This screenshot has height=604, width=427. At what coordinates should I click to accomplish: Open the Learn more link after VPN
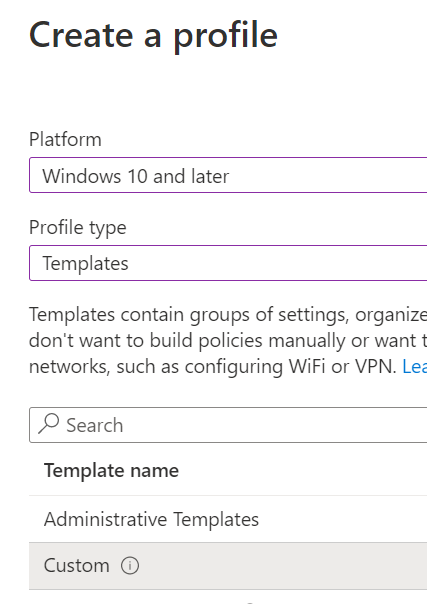point(415,367)
